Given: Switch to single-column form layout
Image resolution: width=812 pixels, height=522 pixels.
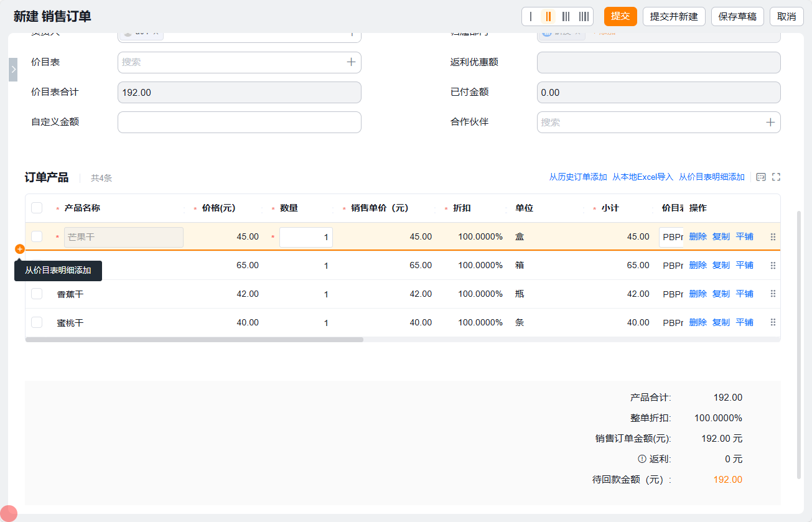Looking at the screenshot, I should pyautogui.click(x=531, y=17).
